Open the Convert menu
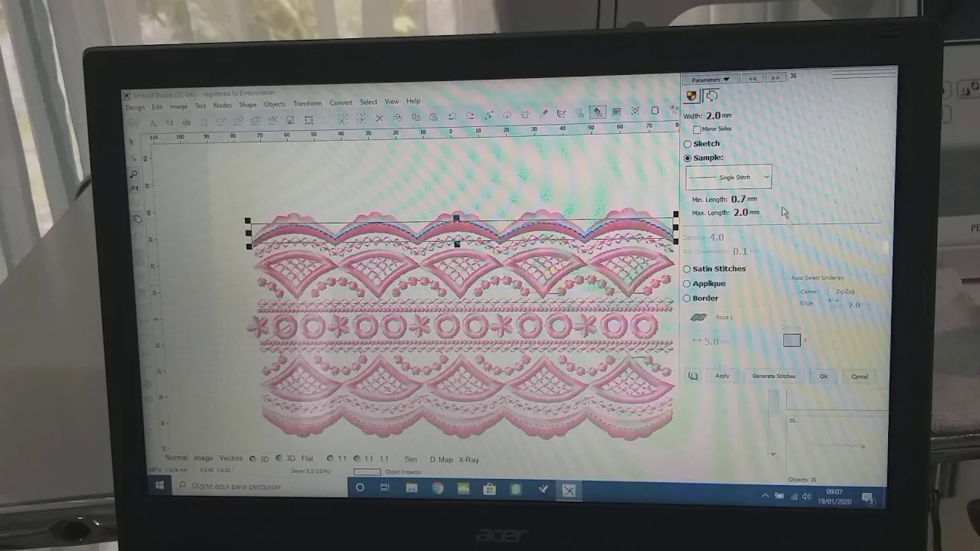The height and width of the screenshot is (551, 980). click(x=341, y=103)
